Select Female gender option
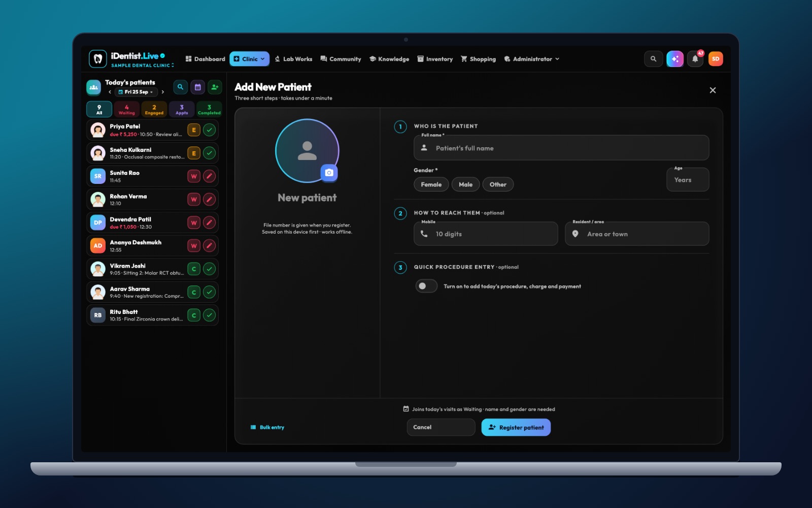The width and height of the screenshot is (812, 508). point(431,184)
